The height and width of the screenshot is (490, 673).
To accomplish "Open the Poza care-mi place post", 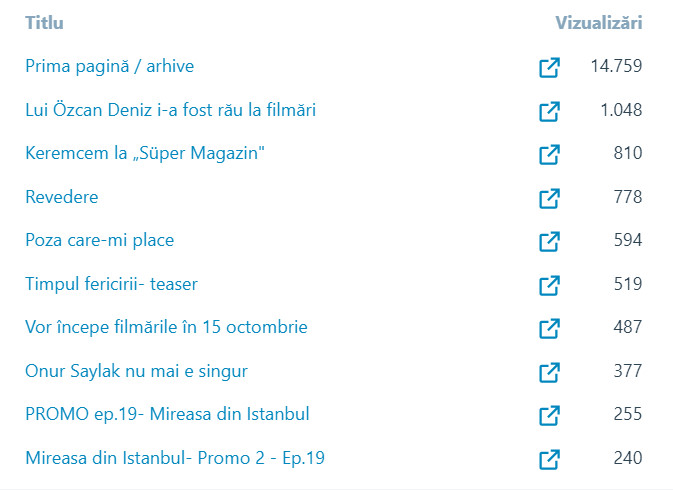I will pyautogui.click(x=99, y=241).
